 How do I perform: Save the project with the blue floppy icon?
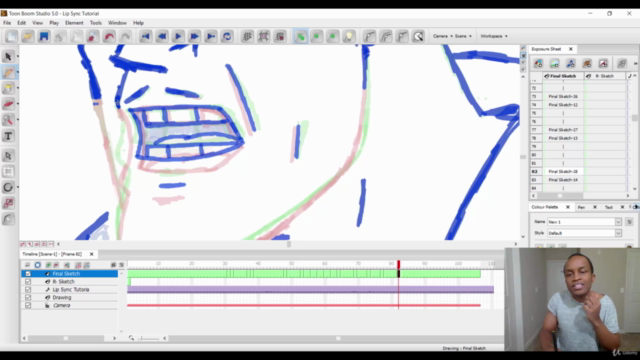(x=44, y=36)
